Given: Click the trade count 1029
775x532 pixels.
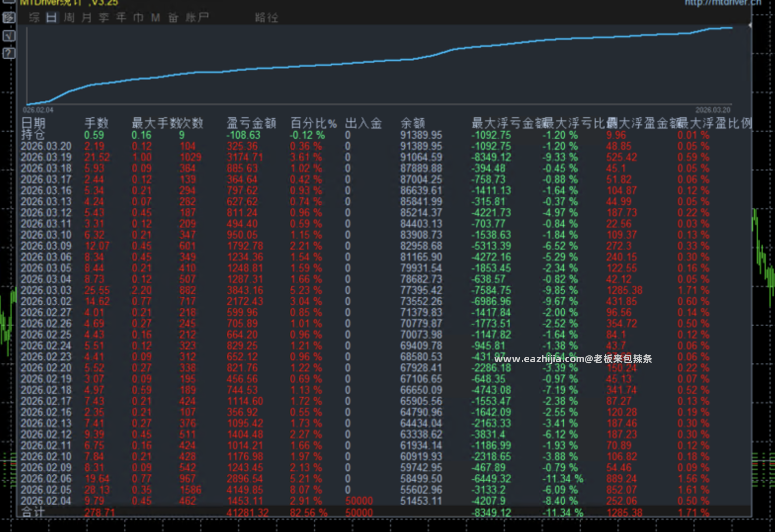Looking at the screenshot, I should click(191, 157).
